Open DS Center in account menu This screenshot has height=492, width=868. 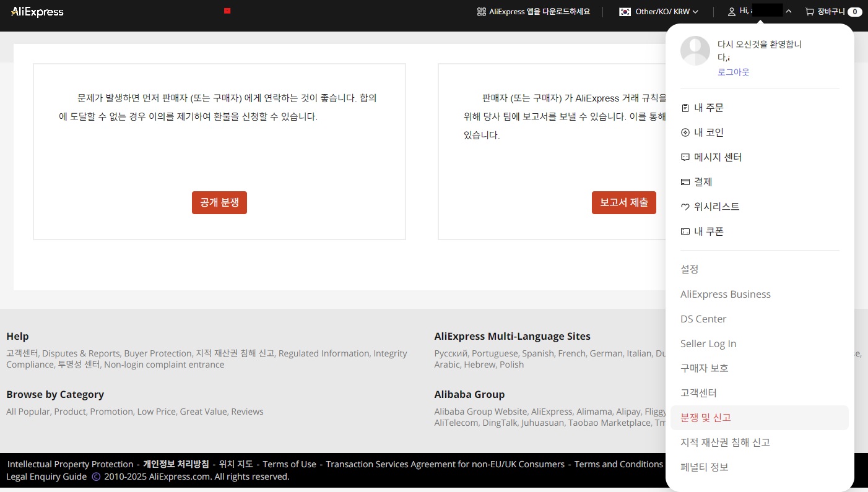pyautogui.click(x=703, y=319)
